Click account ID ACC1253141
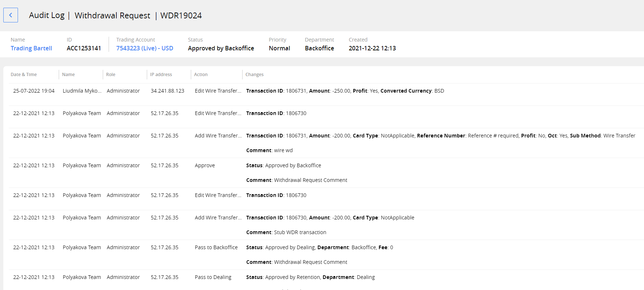Image resolution: width=644 pixels, height=290 pixels. [84, 48]
